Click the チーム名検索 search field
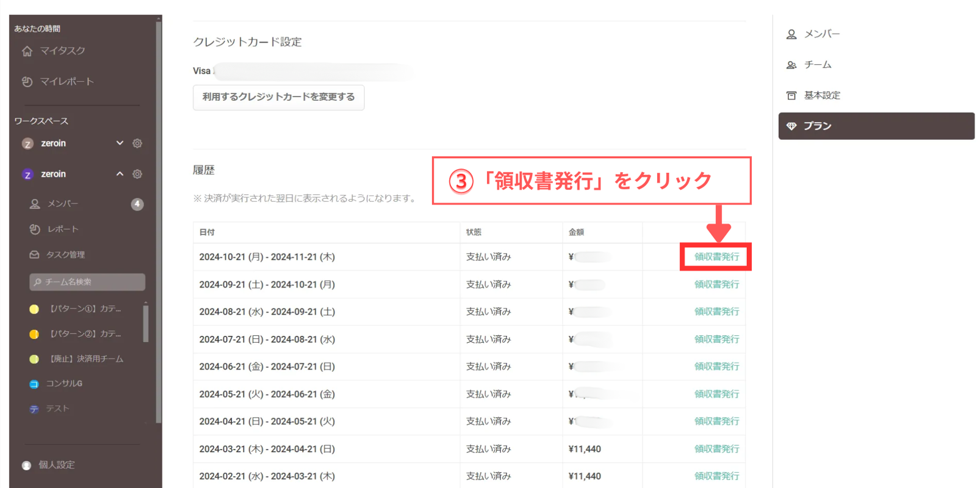The height and width of the screenshot is (488, 980). tap(87, 282)
